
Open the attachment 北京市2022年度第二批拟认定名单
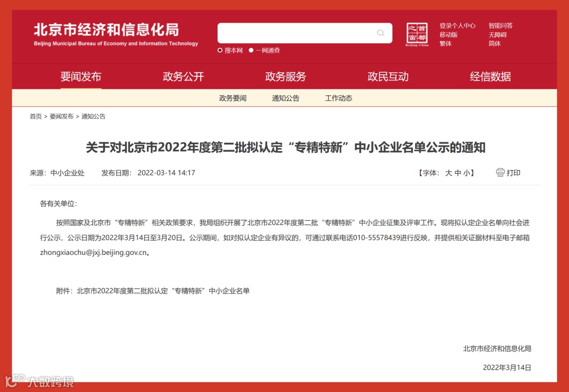tap(163, 291)
